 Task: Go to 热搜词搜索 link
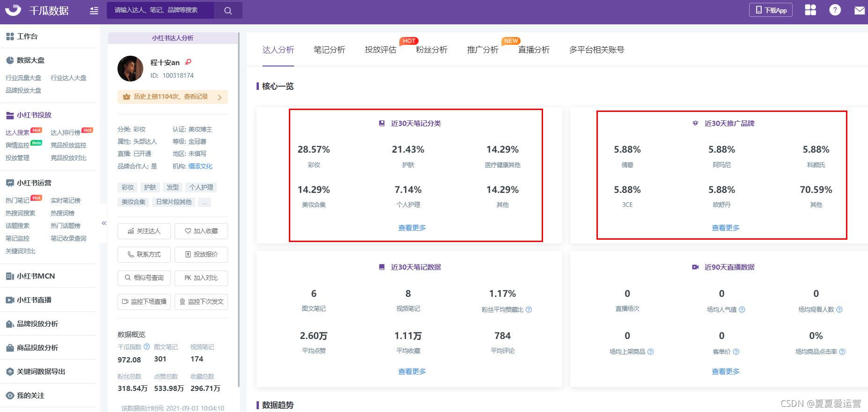(x=21, y=213)
